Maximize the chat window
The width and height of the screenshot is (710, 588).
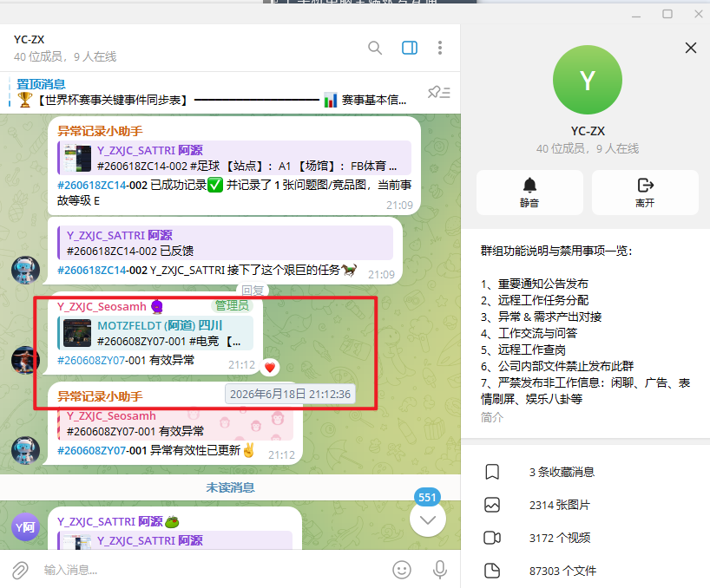(x=667, y=14)
